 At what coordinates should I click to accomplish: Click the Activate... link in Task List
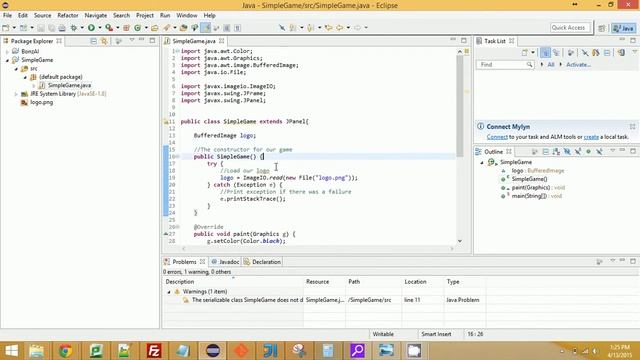tap(578, 65)
